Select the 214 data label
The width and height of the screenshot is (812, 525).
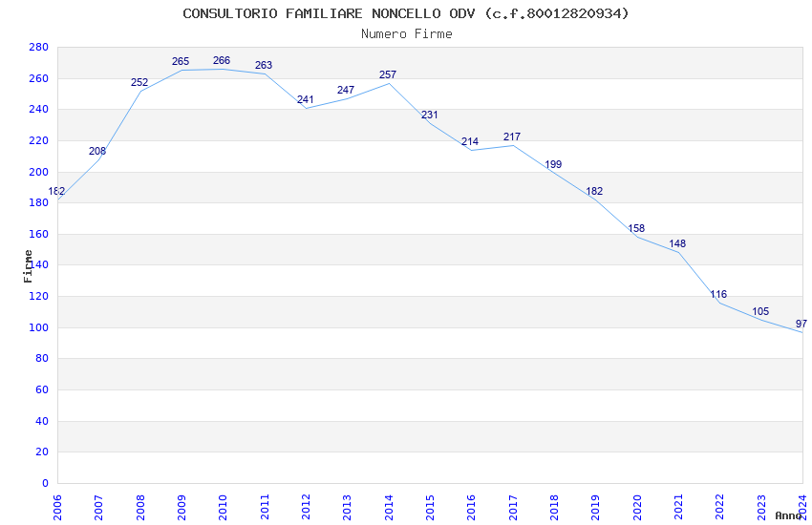click(470, 141)
